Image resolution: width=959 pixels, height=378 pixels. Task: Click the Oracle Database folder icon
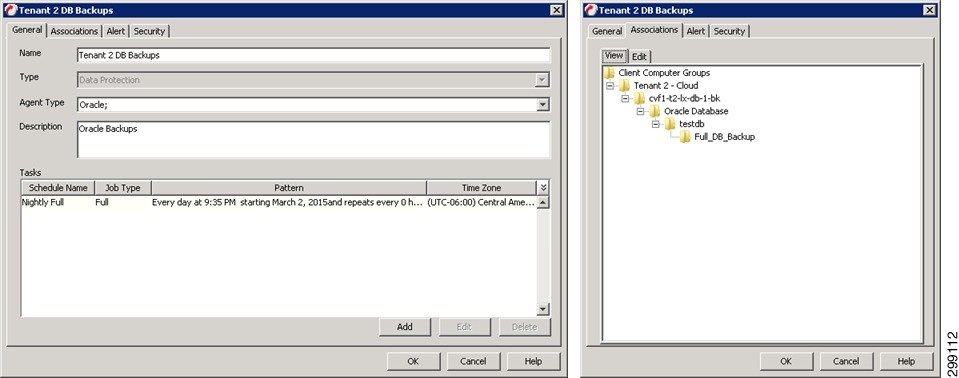pyautogui.click(x=654, y=111)
